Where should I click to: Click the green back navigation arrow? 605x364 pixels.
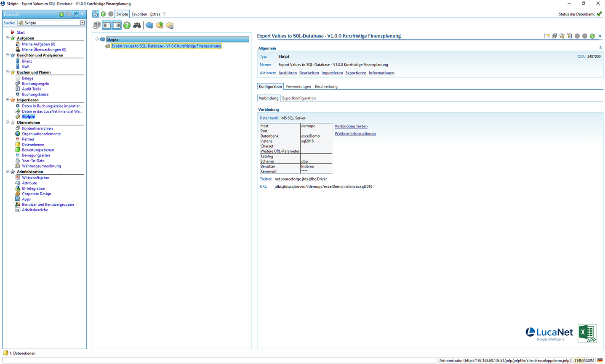point(103,14)
